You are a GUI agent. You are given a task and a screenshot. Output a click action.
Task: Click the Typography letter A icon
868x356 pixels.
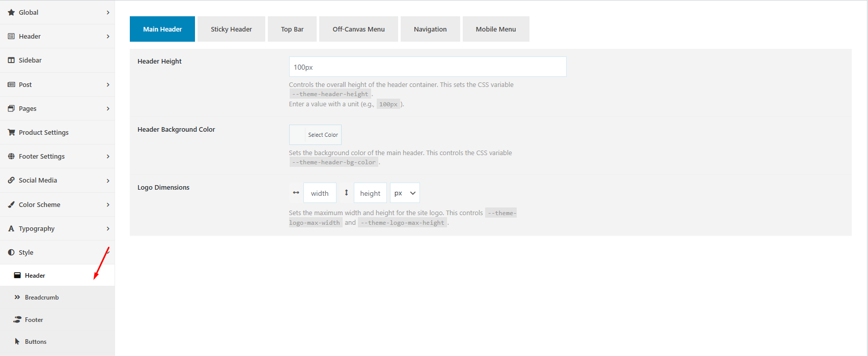(11, 228)
